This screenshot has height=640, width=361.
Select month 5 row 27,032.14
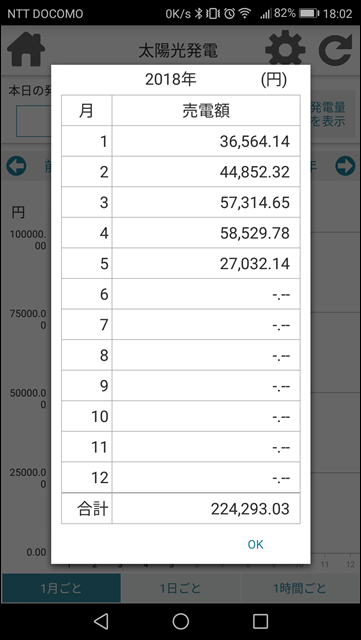pyautogui.click(x=181, y=263)
